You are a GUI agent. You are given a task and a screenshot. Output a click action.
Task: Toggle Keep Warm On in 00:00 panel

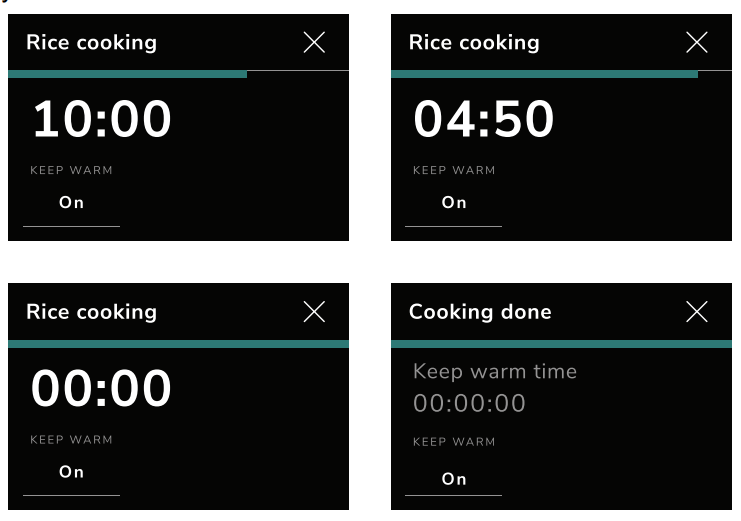tap(71, 472)
